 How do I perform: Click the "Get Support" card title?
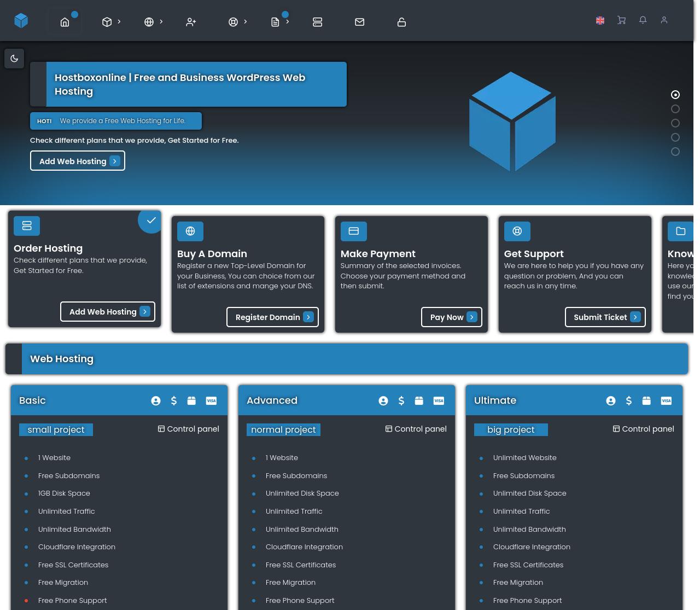(x=534, y=254)
